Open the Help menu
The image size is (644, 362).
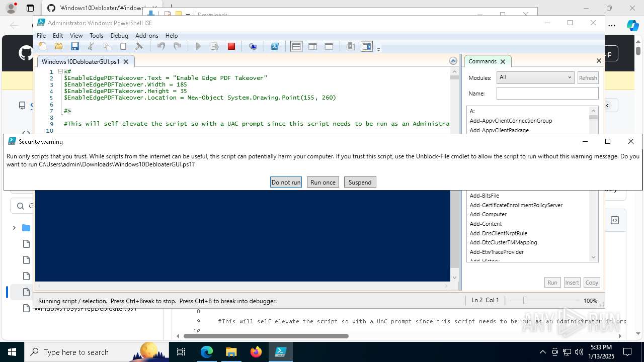click(x=172, y=35)
